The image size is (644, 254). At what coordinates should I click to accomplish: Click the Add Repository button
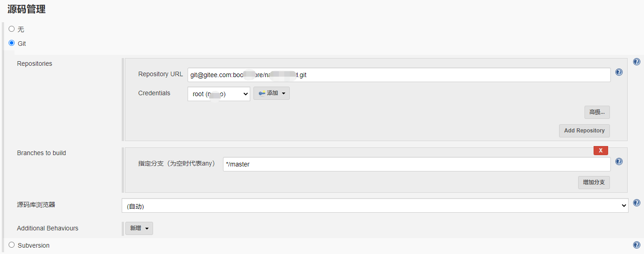click(585, 131)
